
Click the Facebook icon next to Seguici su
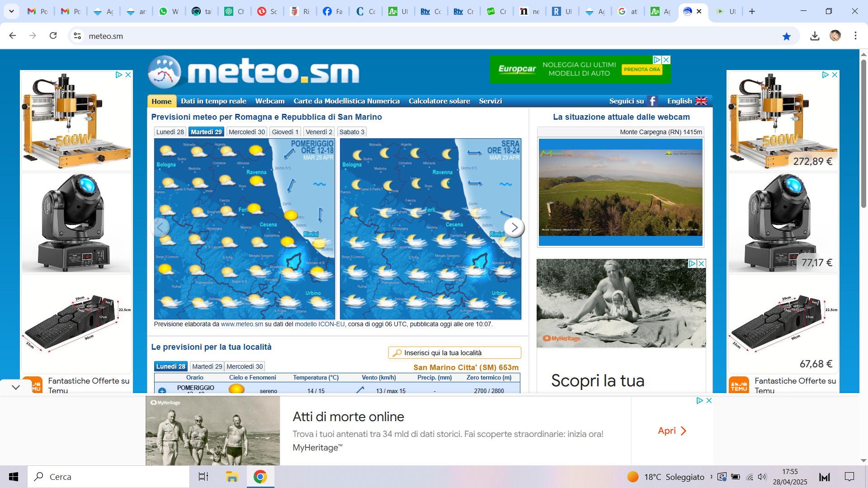(x=652, y=101)
